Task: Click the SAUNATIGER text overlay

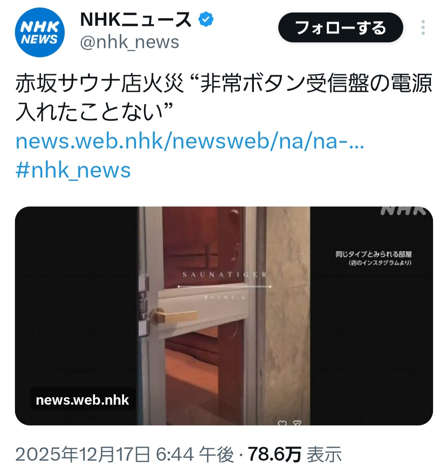Action: (x=225, y=274)
